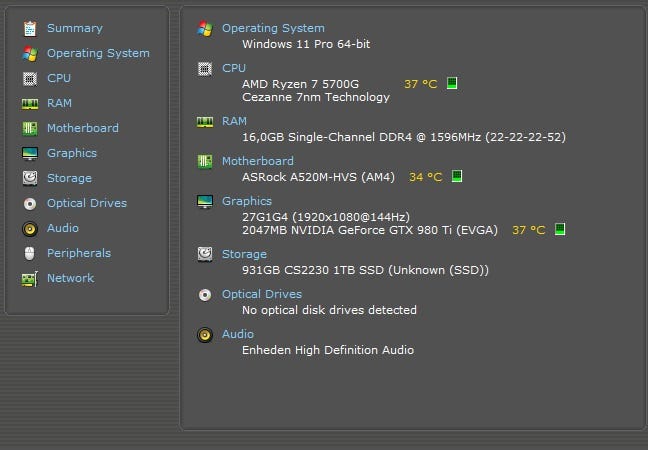The image size is (648, 450).
Task: Click the Graphics heading in summary pane
Action: tap(246, 201)
